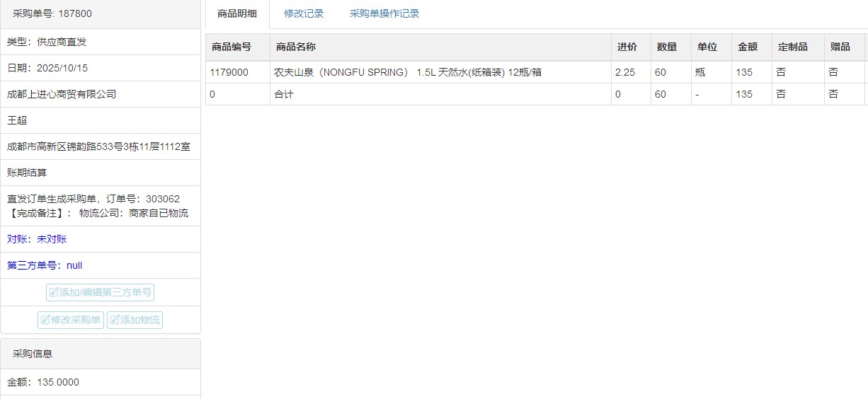The height and width of the screenshot is (399, 868).
Task: Open the 修改记录 tab
Action: (304, 13)
